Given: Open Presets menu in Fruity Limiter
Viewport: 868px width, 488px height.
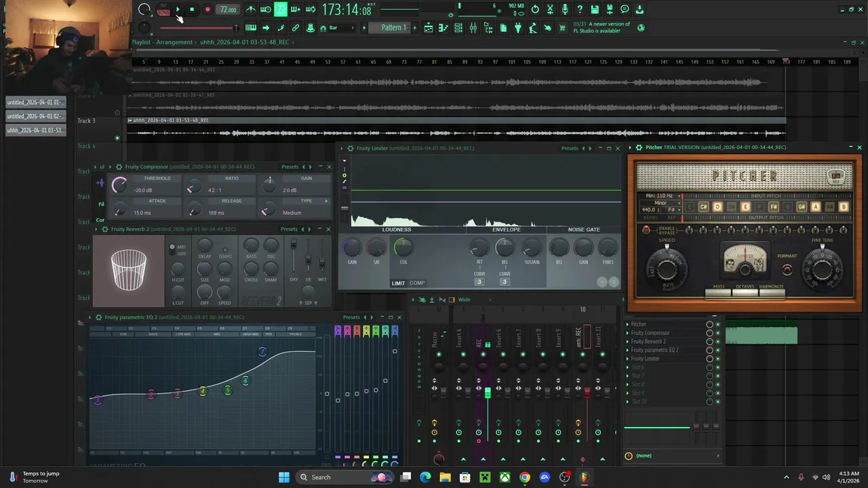Looking at the screenshot, I should 570,148.
